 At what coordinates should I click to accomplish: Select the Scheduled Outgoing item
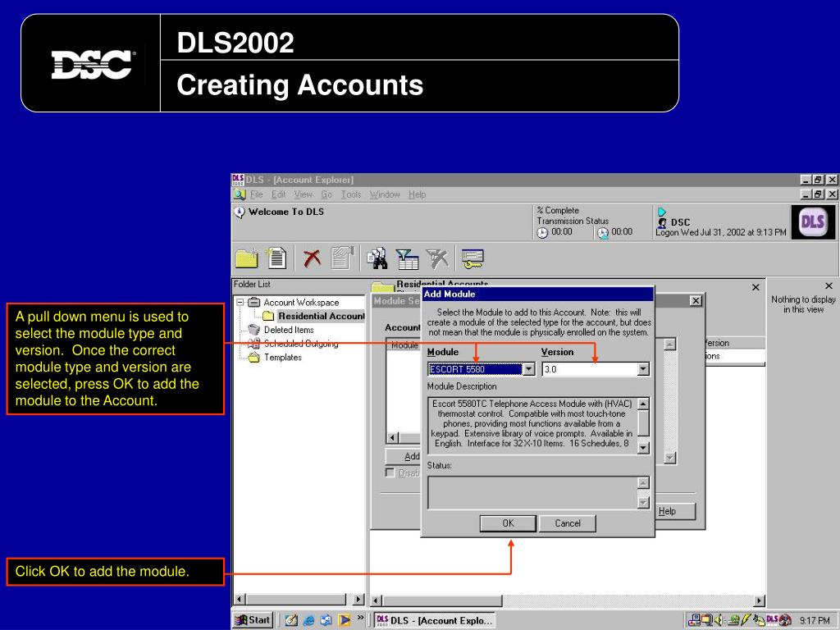[301, 344]
